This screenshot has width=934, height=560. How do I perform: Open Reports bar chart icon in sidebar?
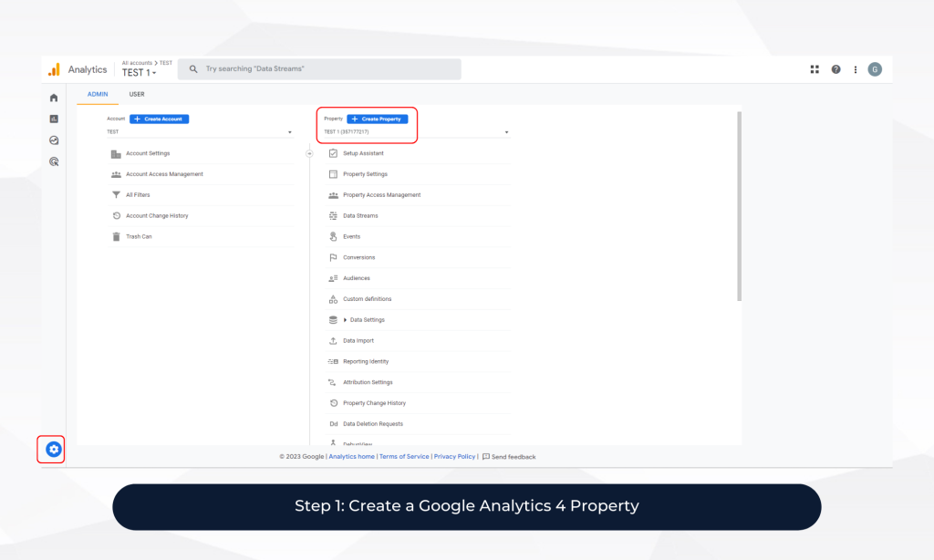point(54,119)
